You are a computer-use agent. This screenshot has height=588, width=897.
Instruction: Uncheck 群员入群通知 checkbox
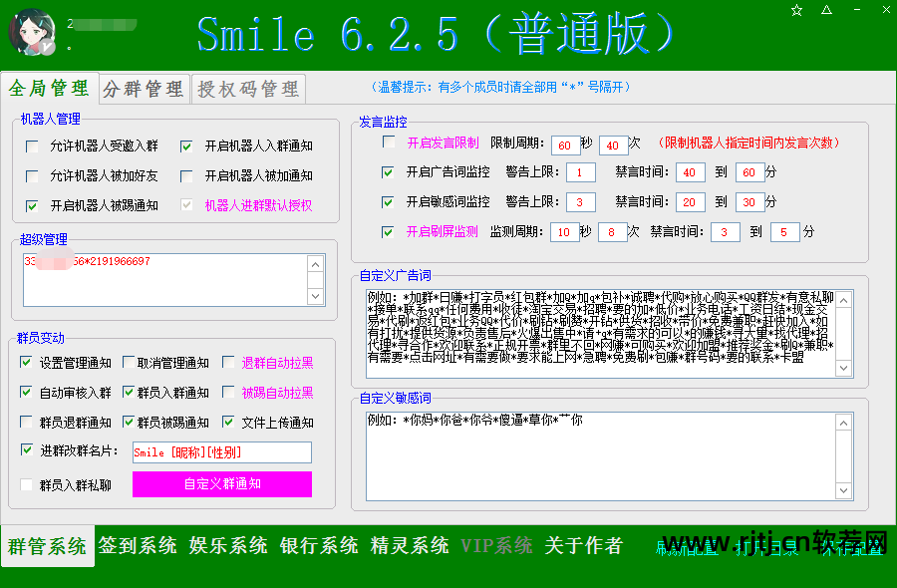click(x=129, y=392)
